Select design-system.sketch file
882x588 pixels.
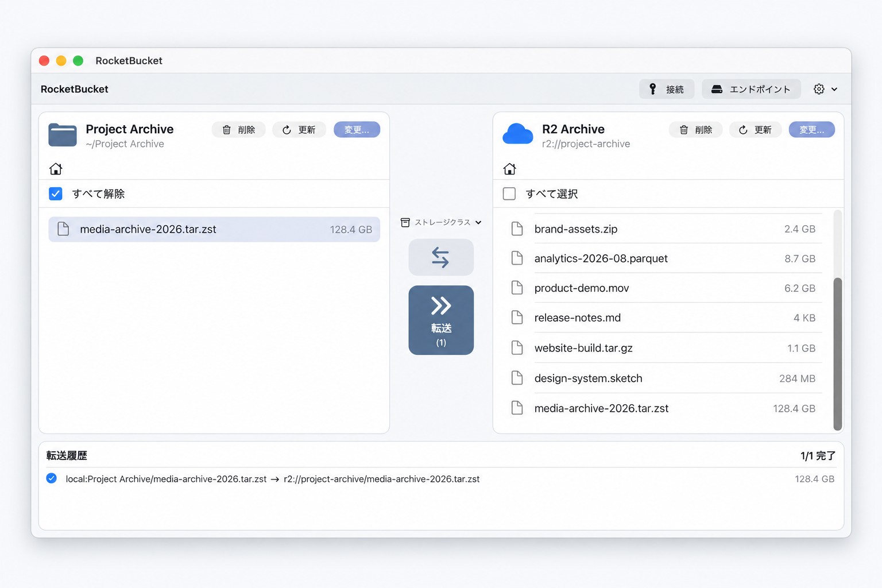point(666,378)
